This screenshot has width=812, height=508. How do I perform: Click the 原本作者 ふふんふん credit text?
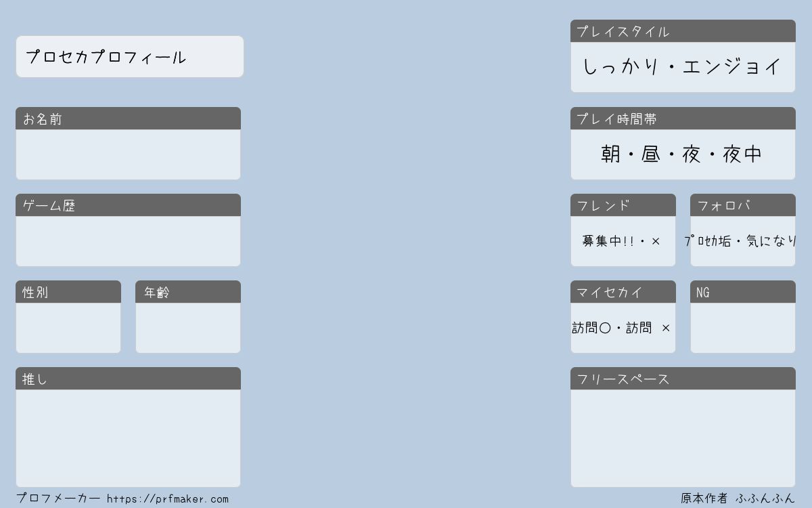pyautogui.click(x=738, y=499)
